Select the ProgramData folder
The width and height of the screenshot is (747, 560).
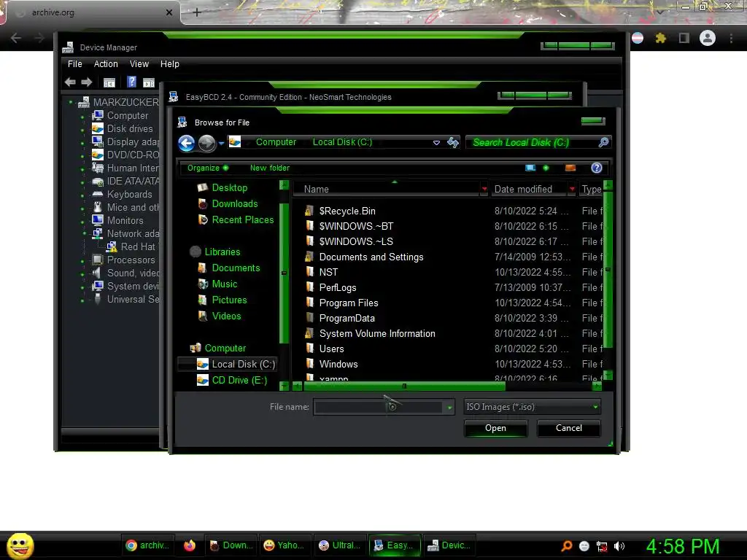[347, 318]
